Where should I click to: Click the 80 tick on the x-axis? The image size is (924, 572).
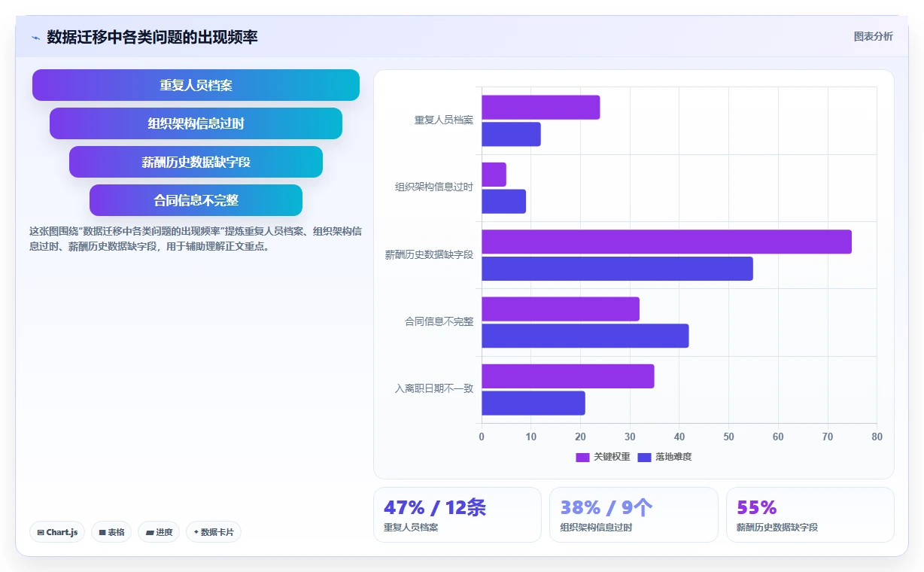[x=877, y=437]
